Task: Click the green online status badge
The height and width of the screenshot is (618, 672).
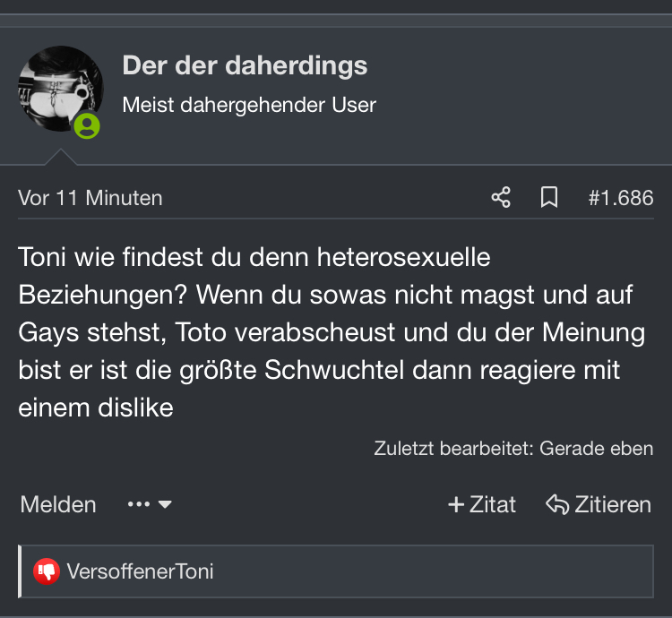Action: [87, 126]
